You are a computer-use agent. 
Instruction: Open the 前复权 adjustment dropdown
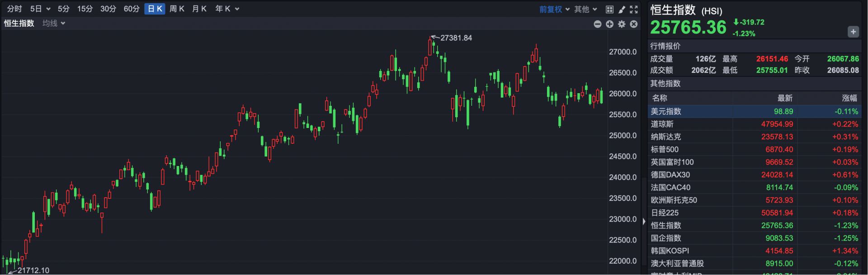pos(554,9)
